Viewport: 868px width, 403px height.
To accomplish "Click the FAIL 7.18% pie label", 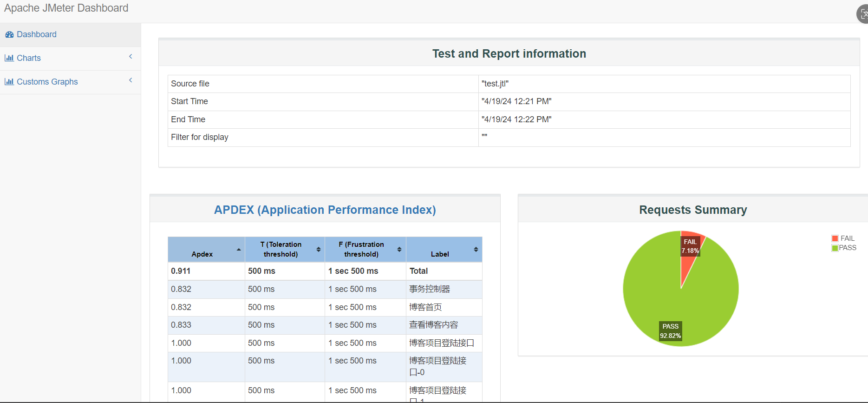I will point(690,246).
